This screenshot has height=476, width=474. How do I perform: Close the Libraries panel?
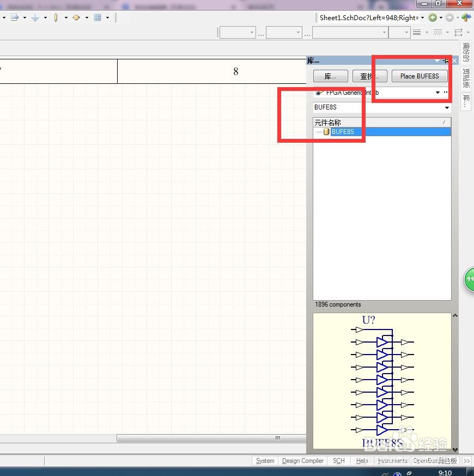[454, 60]
